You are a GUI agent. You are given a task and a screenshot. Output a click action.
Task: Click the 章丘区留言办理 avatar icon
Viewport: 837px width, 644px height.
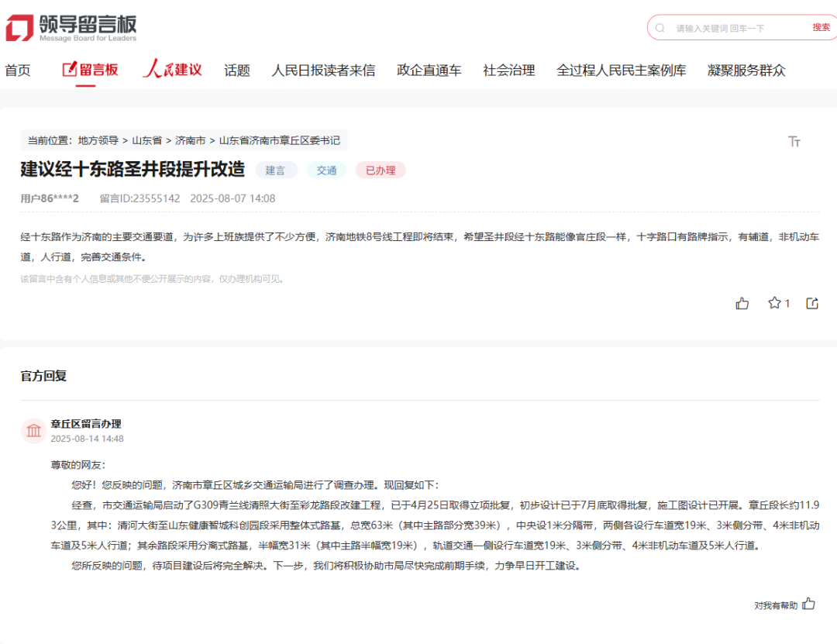tap(34, 431)
